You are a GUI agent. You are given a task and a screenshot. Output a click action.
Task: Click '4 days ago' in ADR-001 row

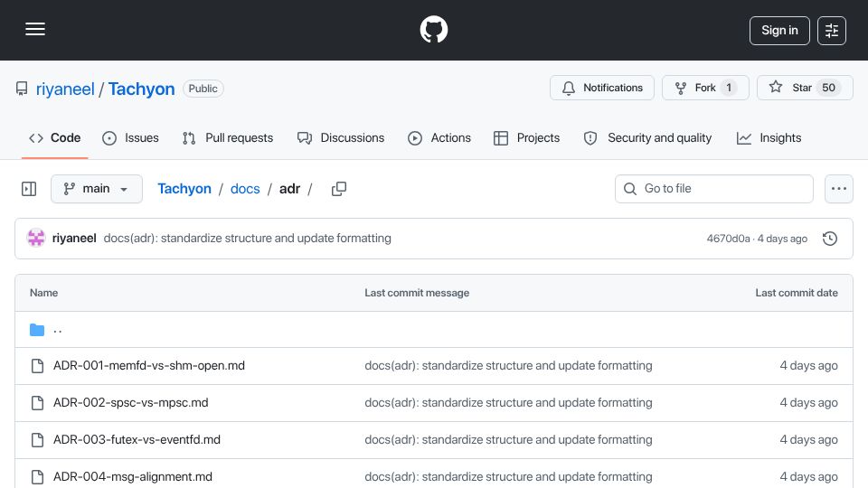(808, 366)
